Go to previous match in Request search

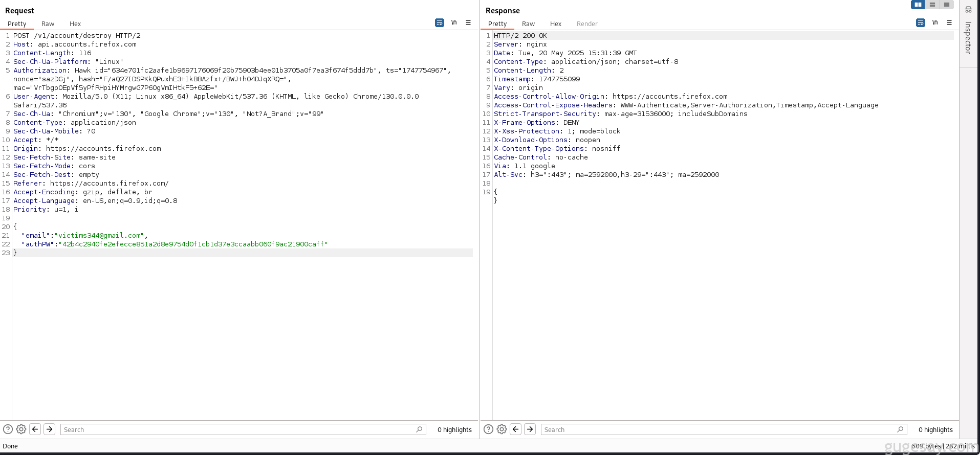[35, 429]
